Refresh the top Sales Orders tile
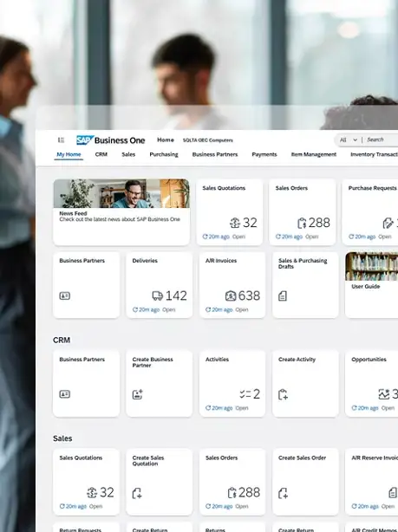Viewport: 398px width, 532px height. click(278, 237)
